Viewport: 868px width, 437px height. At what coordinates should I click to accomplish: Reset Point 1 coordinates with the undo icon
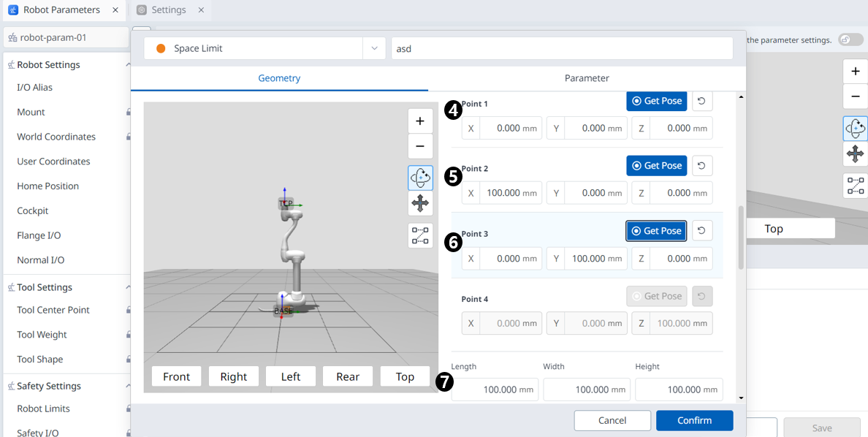701,101
